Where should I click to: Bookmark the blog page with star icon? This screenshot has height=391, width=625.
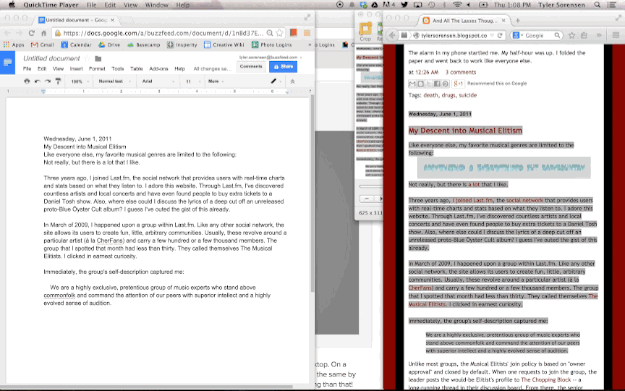point(572,35)
